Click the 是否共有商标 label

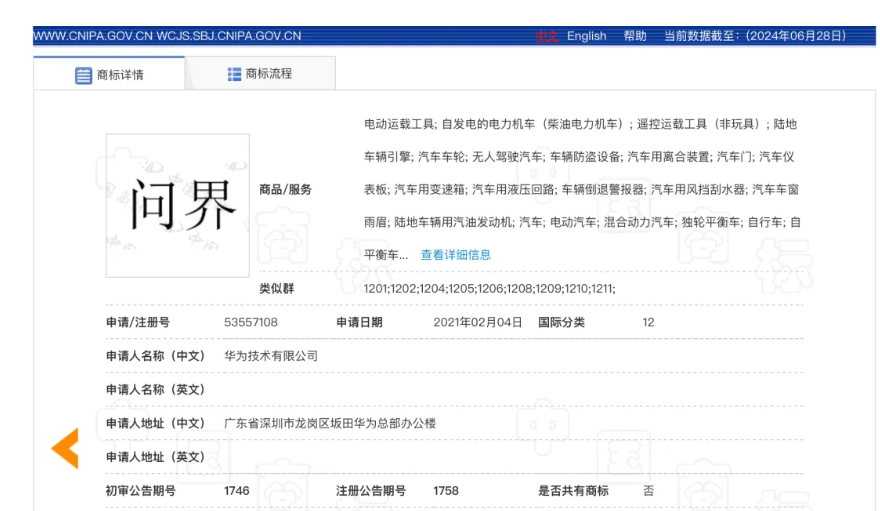tap(573, 491)
